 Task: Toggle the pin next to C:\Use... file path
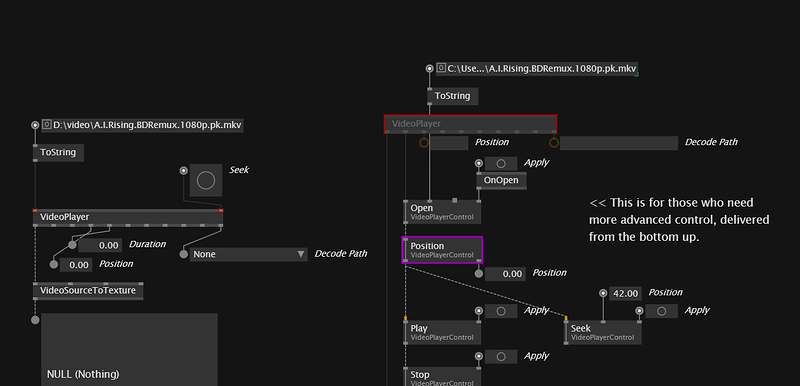pos(430,68)
